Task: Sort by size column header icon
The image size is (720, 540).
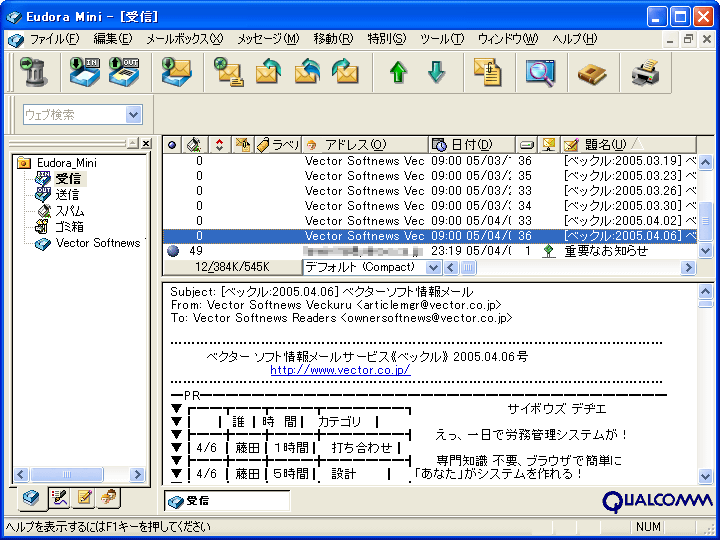Action: [526, 145]
